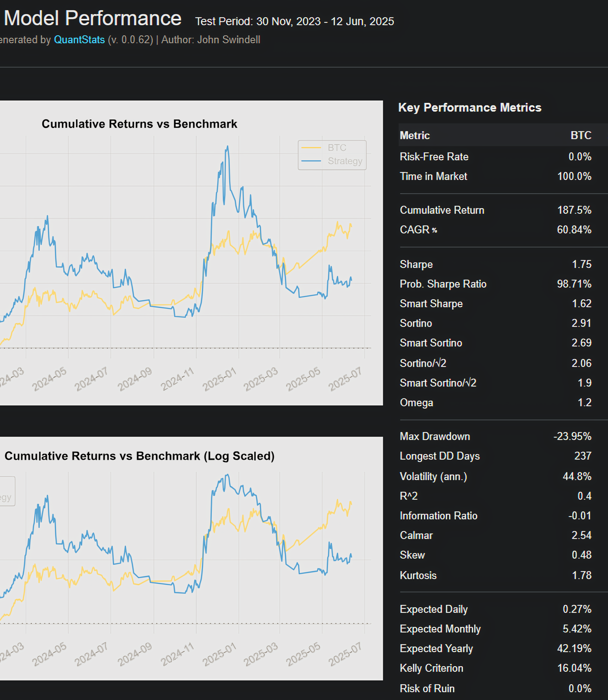608x700 pixels.
Task: Select the Sortino metric label
Action: 416,323
